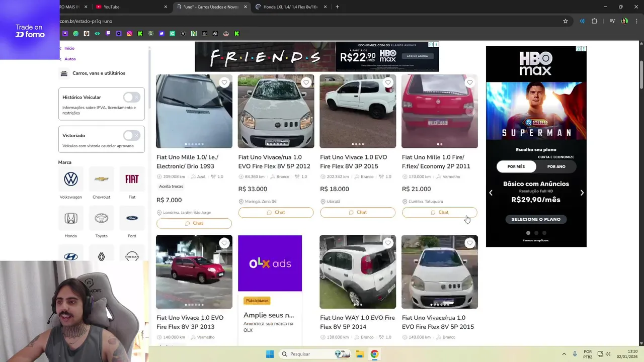Image resolution: width=644 pixels, height=362 pixels.
Task: Open the media control music icon
Action: coord(612,21)
